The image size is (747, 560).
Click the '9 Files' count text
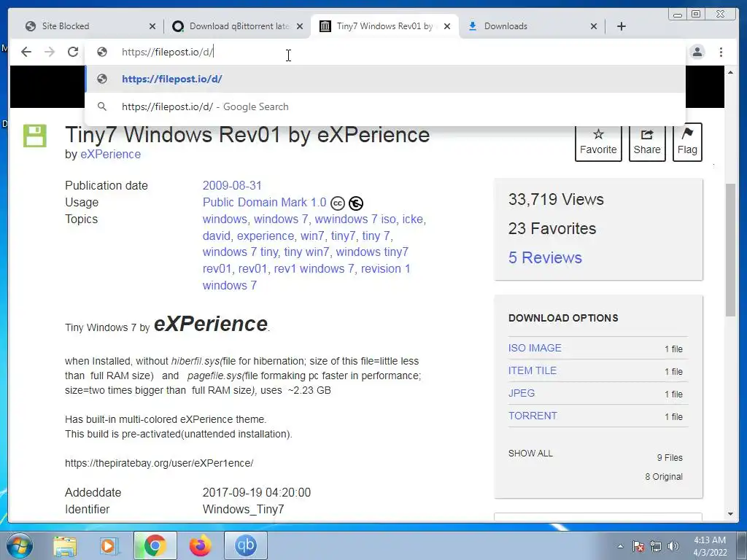point(670,458)
